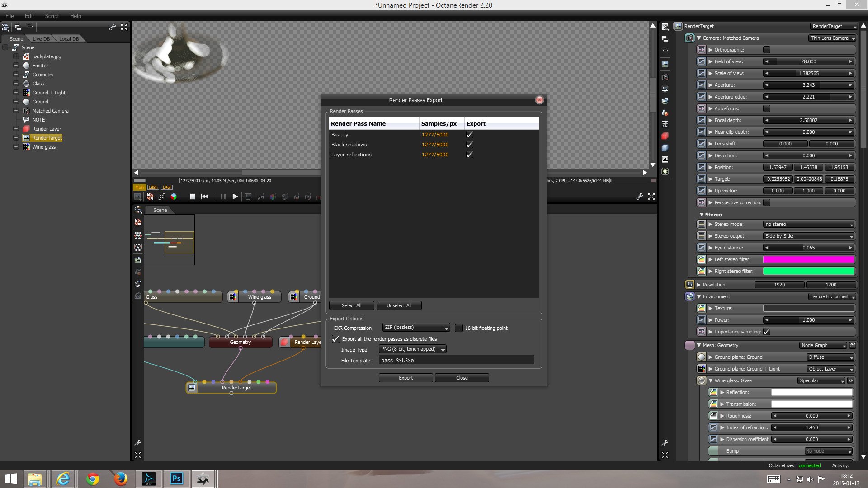868x488 pixels.
Task: Click the auto-focus picker tool icon
Action: (x=261, y=197)
